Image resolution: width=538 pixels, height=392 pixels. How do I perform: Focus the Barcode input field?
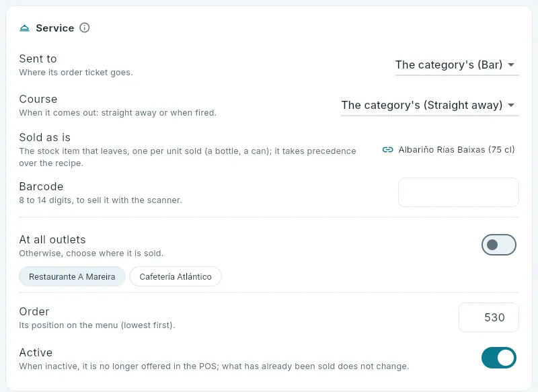point(459,192)
